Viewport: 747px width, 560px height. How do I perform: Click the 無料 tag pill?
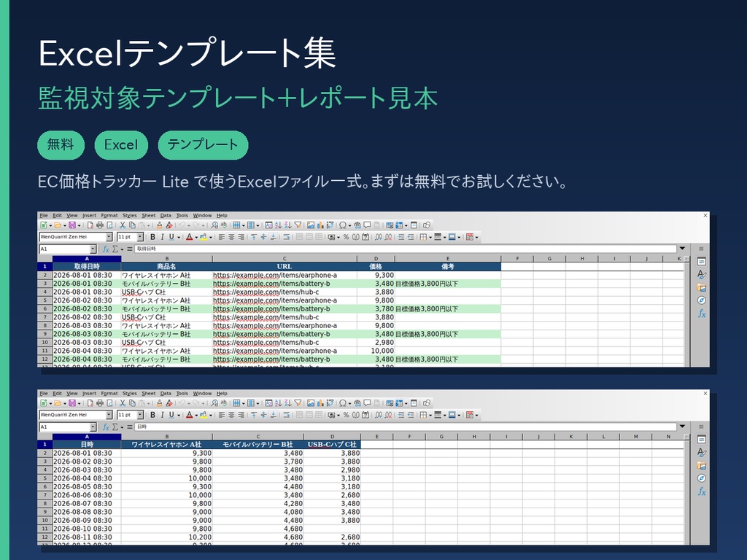coord(61,145)
